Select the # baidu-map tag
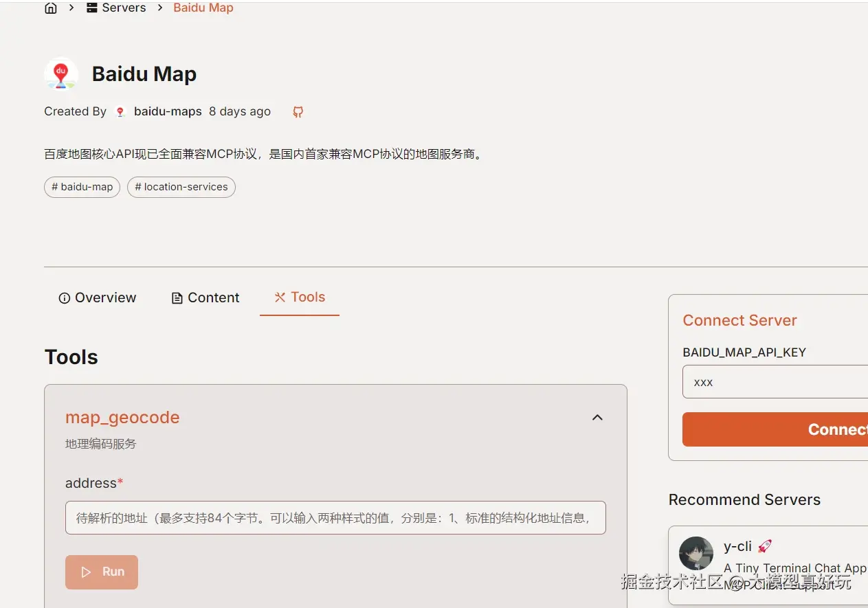The width and height of the screenshot is (868, 608). tap(82, 187)
